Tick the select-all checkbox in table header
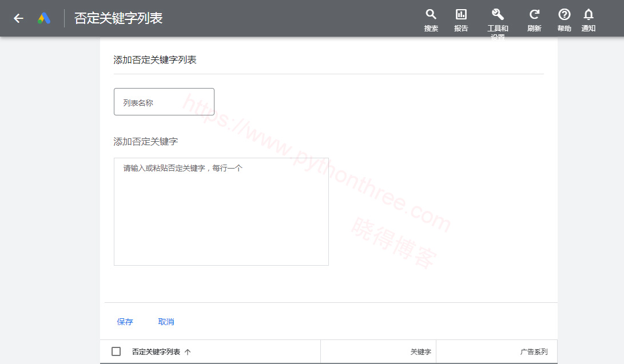The width and height of the screenshot is (624, 364). 116,351
